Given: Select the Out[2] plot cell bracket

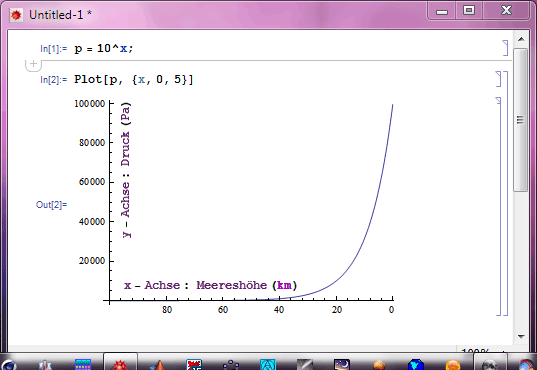Looking at the screenshot, I should [499, 206].
